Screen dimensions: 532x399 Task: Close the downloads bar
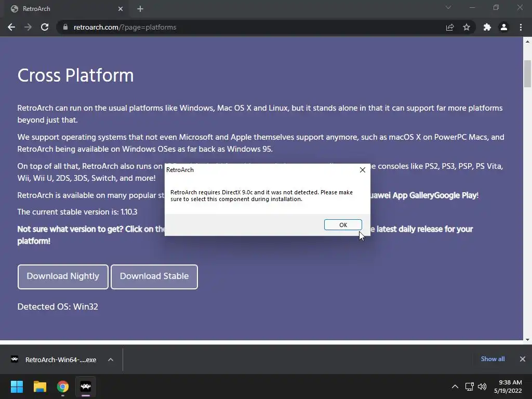523,359
